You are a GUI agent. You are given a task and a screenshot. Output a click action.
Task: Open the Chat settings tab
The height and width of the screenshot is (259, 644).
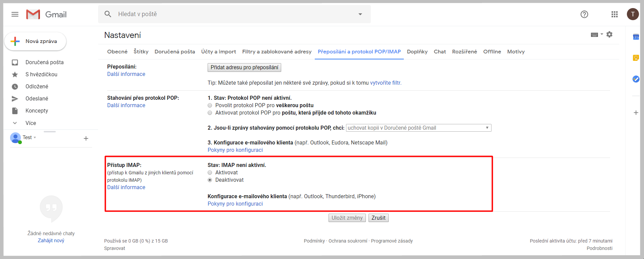(x=440, y=52)
